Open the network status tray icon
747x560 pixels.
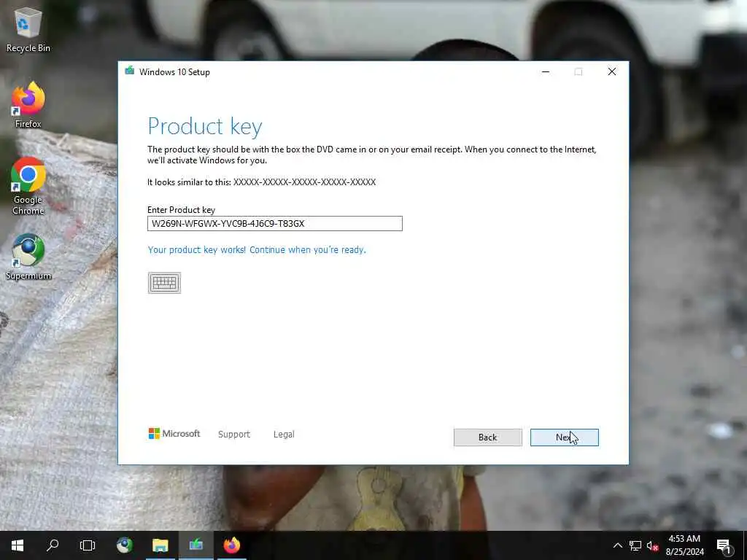(x=635, y=545)
